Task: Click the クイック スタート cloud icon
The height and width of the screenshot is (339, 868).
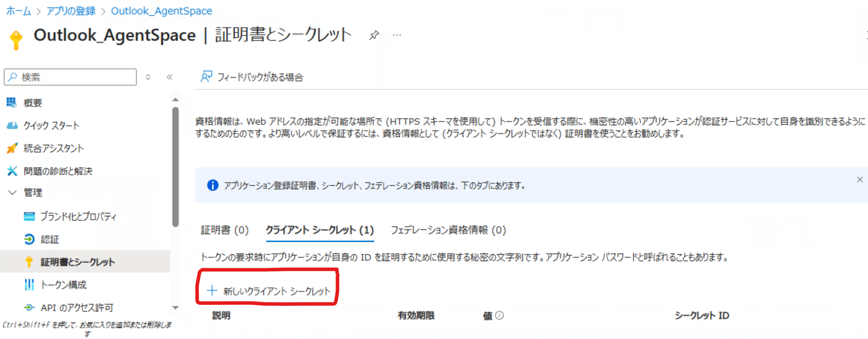Action: click(12, 125)
